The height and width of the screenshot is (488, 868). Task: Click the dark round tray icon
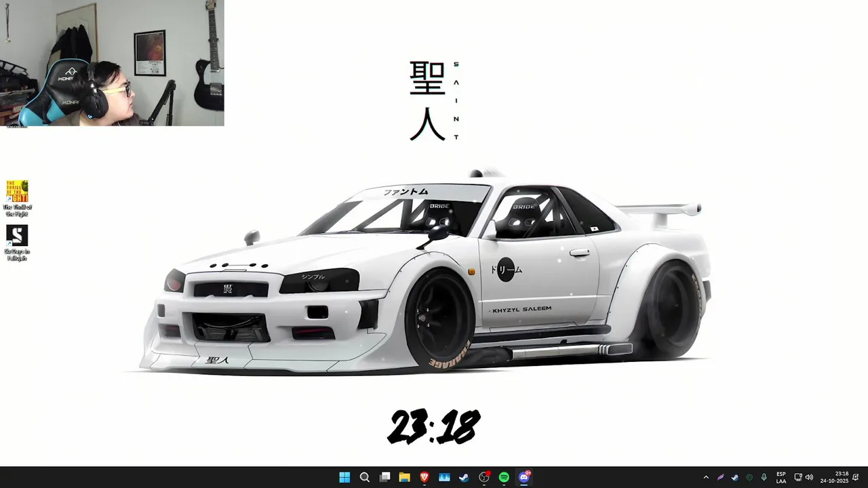click(x=749, y=477)
